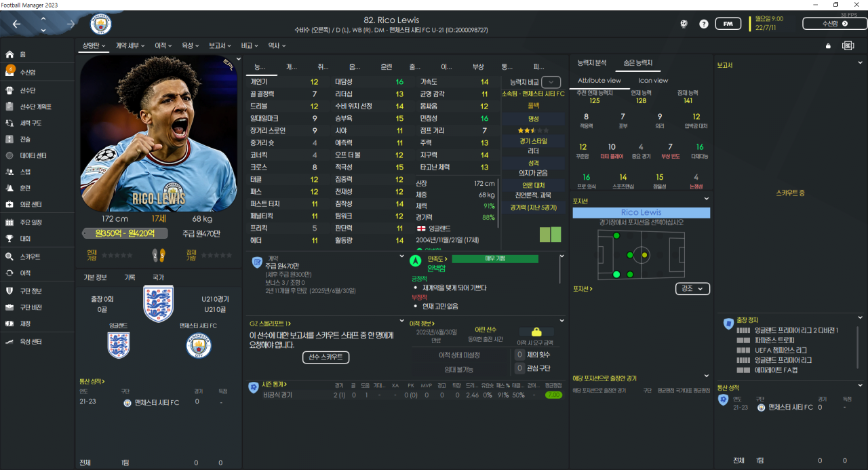Image resolution: width=868 pixels, height=470 pixels.
Task: Open 이적 in the left sidebar
Action: click(x=37, y=273)
